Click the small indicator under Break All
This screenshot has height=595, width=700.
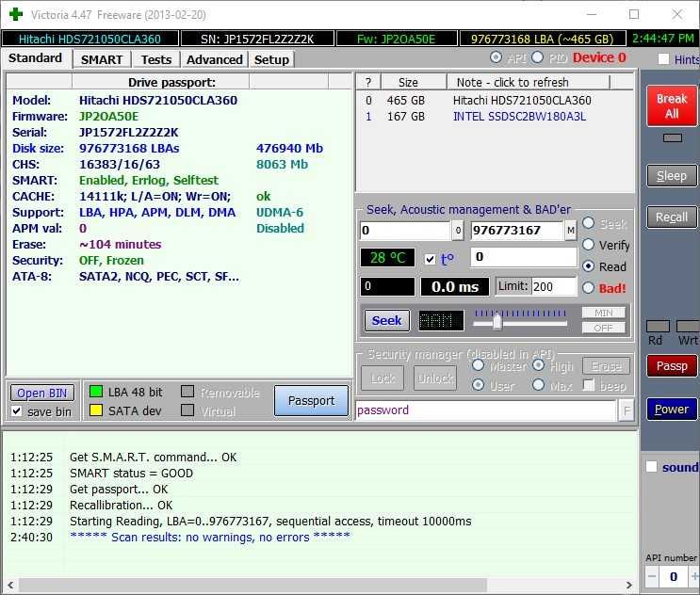[673, 138]
